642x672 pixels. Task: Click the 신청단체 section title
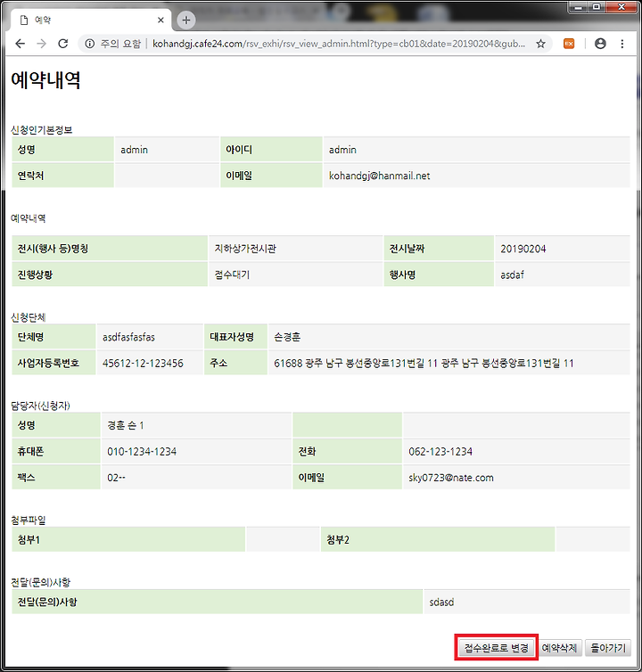click(29, 317)
